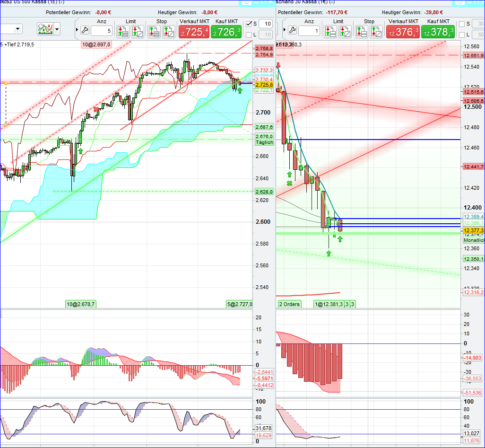
Task: Select the 1@12.381,3 position label
Action: [329, 304]
